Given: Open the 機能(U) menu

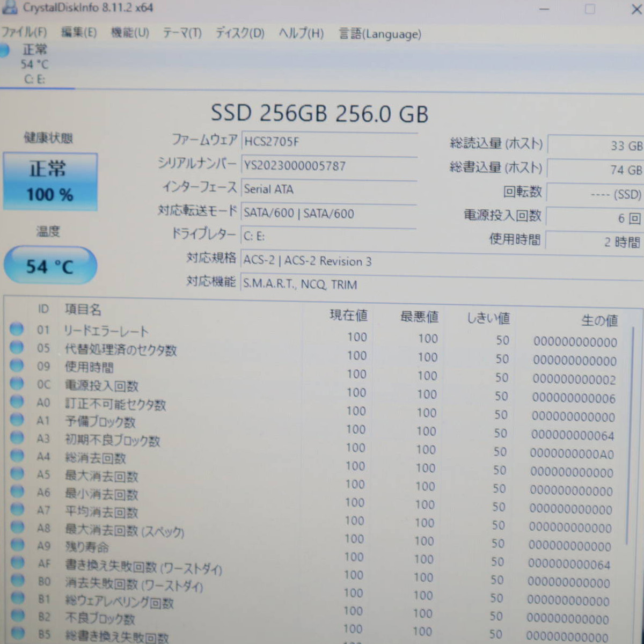Looking at the screenshot, I should 130,33.
